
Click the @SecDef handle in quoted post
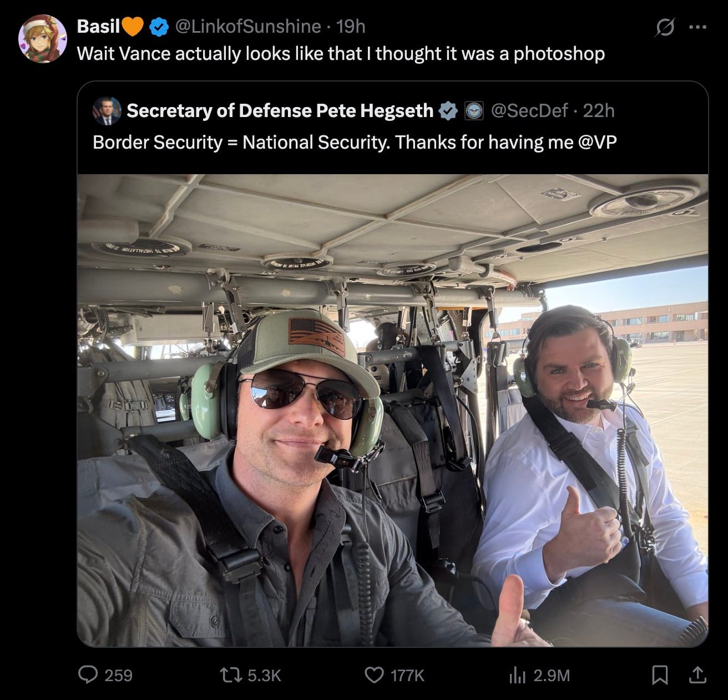pos(529,111)
